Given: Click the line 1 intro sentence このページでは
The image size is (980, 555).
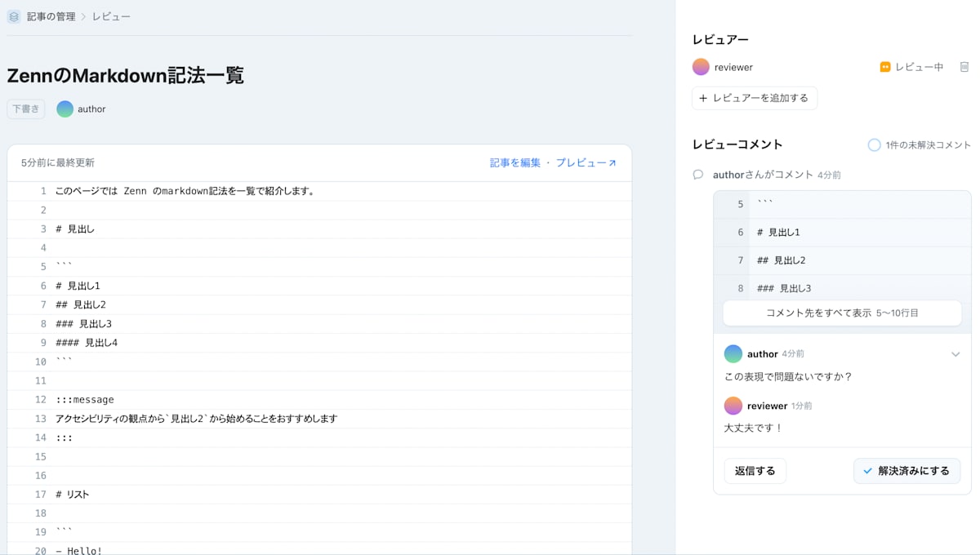Looking at the screenshot, I should (x=185, y=192).
